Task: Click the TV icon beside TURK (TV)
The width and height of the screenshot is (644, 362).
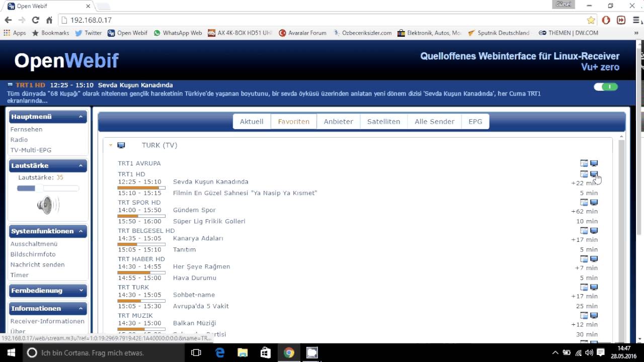Action: pos(121,145)
